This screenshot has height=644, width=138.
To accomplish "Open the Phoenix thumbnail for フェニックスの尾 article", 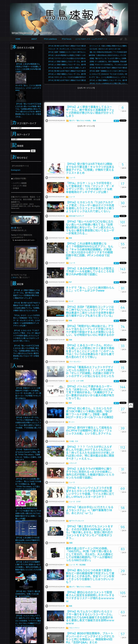I will click(55, 432).
